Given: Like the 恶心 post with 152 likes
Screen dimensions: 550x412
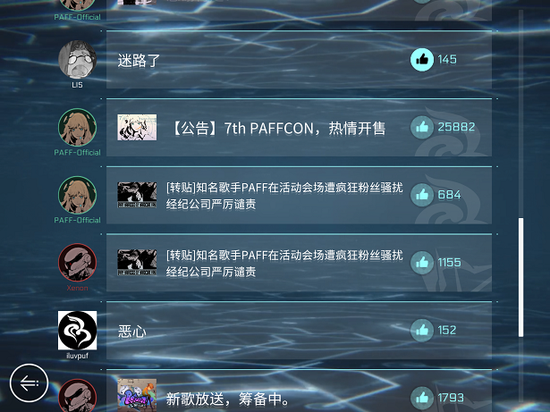Looking at the screenshot, I should pos(422,330).
